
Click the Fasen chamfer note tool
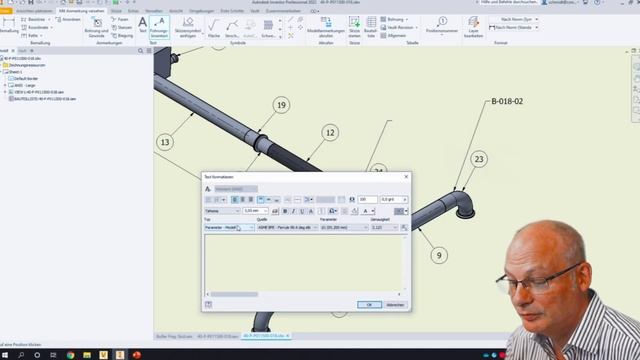tap(120, 19)
